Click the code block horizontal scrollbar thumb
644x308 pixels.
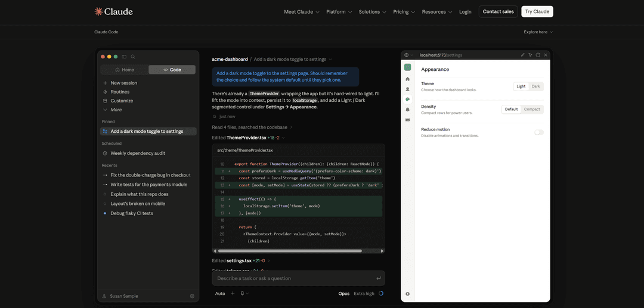290,251
